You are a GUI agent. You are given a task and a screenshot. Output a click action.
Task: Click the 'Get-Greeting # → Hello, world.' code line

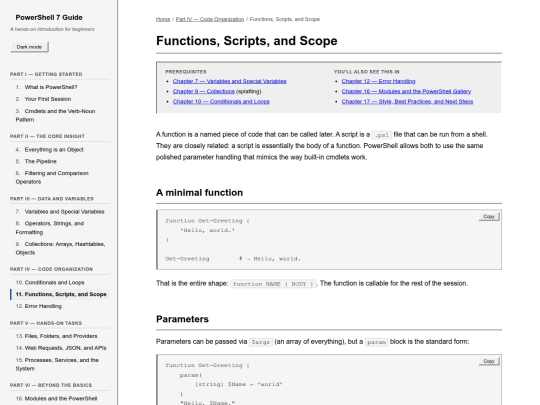pyautogui.click(x=233, y=259)
